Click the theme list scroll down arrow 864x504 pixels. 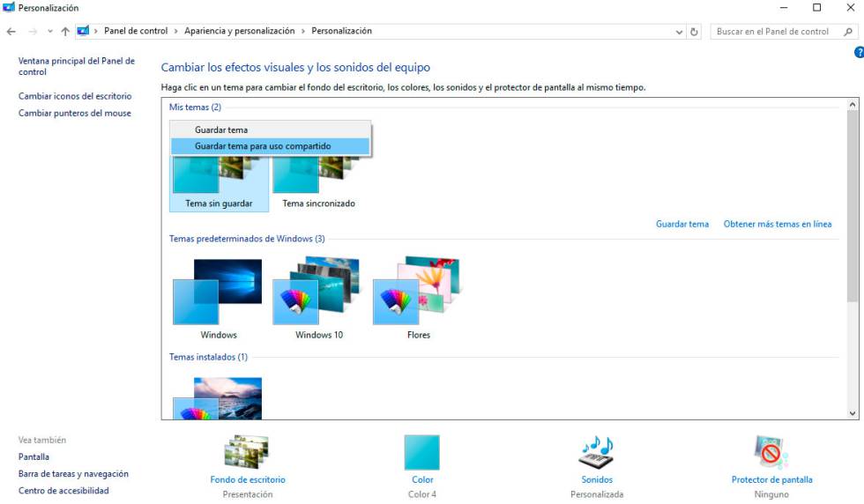point(853,413)
